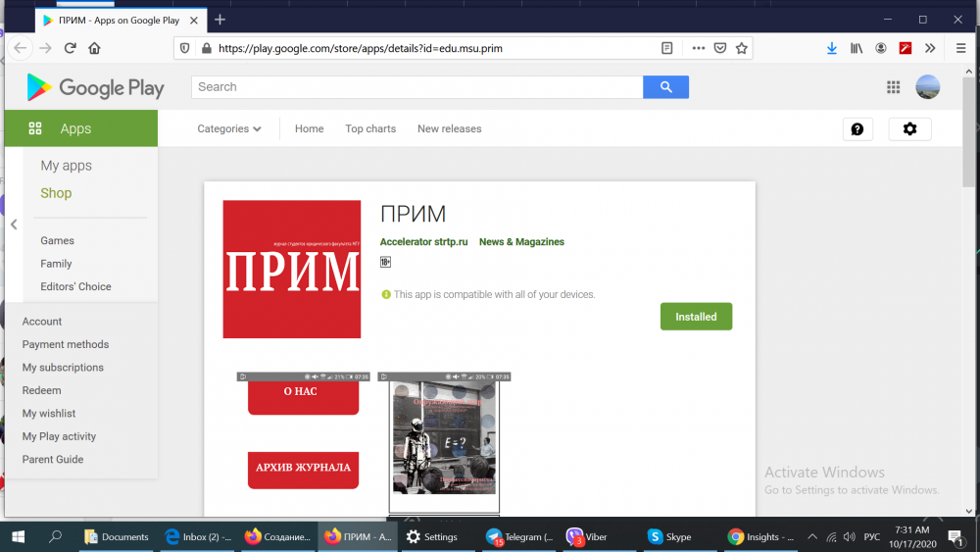Select the green Apps section header
The width and height of the screenshot is (980, 552).
point(81,128)
